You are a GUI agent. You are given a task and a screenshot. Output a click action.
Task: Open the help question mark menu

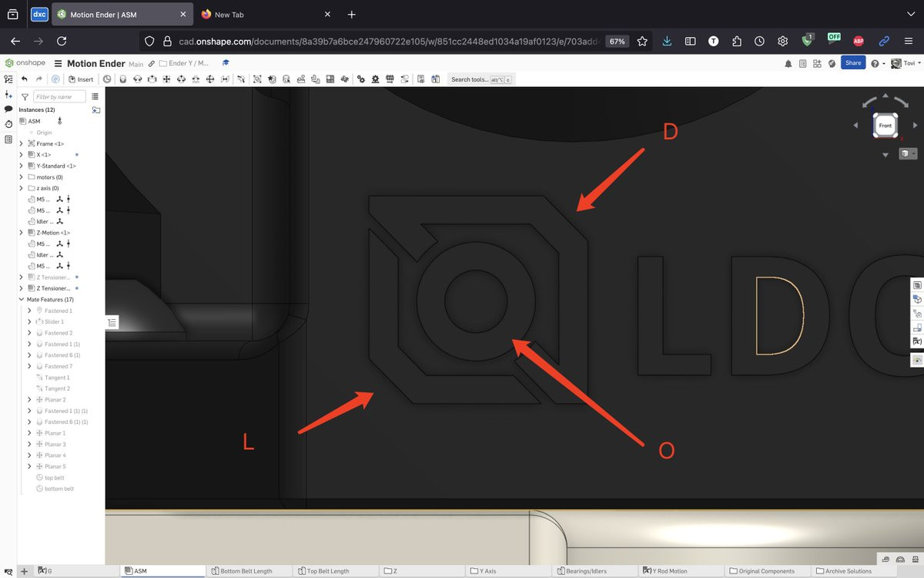coord(878,64)
